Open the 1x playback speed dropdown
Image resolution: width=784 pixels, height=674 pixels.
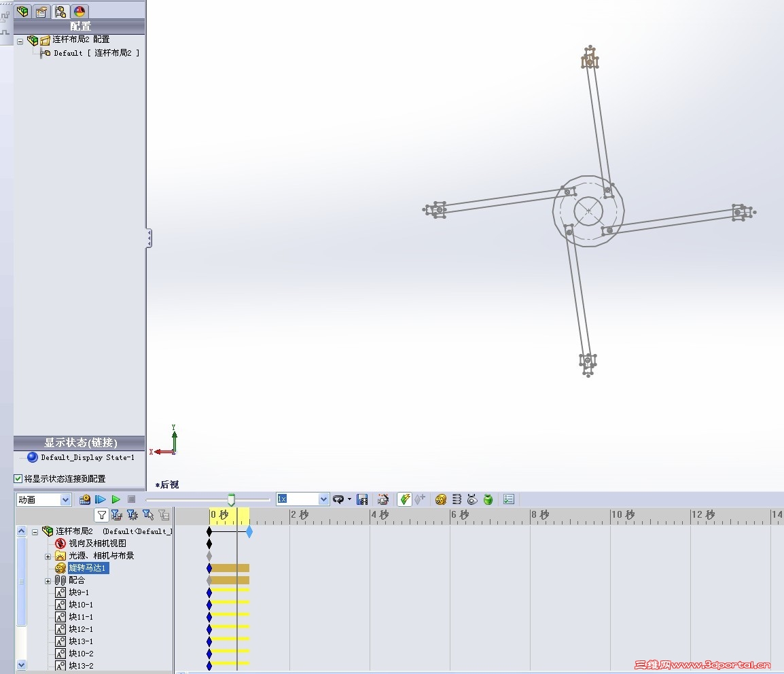click(323, 499)
